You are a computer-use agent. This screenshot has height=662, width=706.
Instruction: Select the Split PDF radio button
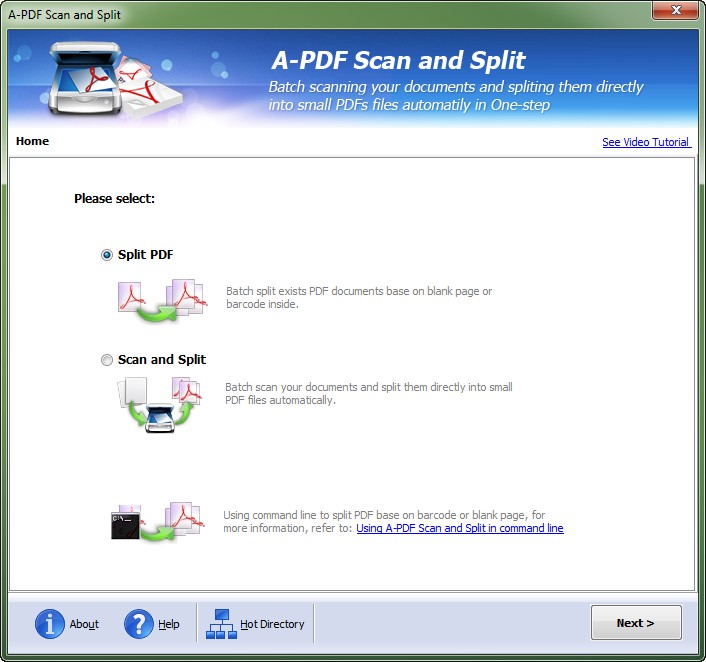pos(107,255)
